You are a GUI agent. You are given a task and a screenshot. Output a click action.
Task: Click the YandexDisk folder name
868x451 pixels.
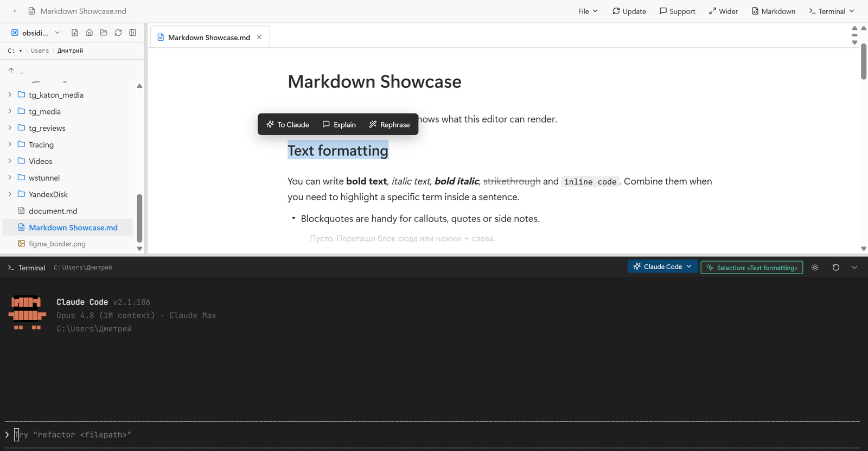[x=48, y=194]
